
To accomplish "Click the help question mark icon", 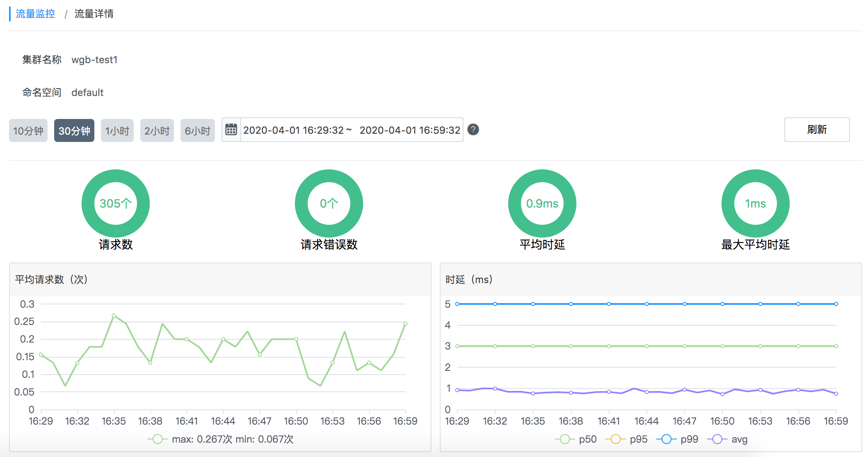I will pyautogui.click(x=474, y=130).
